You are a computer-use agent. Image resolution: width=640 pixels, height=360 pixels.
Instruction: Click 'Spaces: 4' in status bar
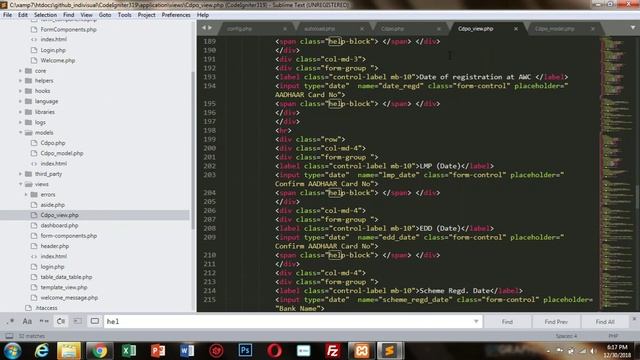(x=566, y=336)
